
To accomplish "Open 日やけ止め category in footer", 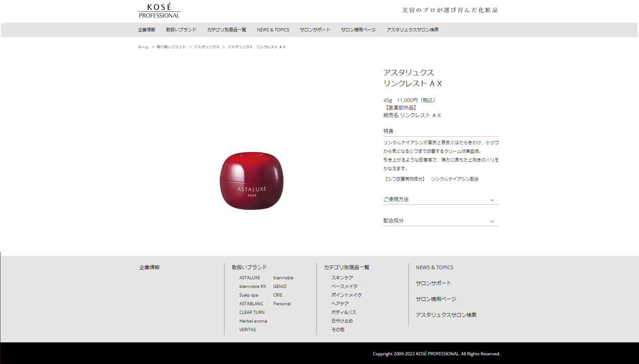I will (342, 321).
